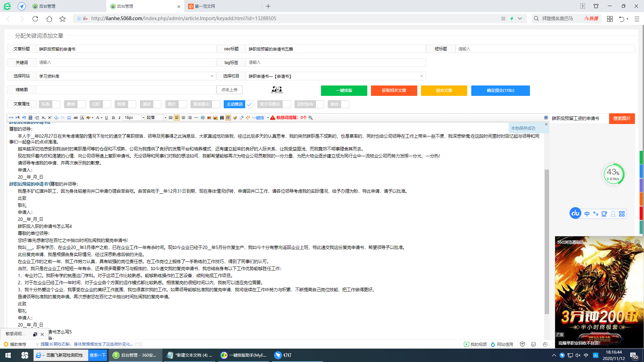Click the green 一键排版 button
This screenshot has height=362, width=644.
pos(344,90)
